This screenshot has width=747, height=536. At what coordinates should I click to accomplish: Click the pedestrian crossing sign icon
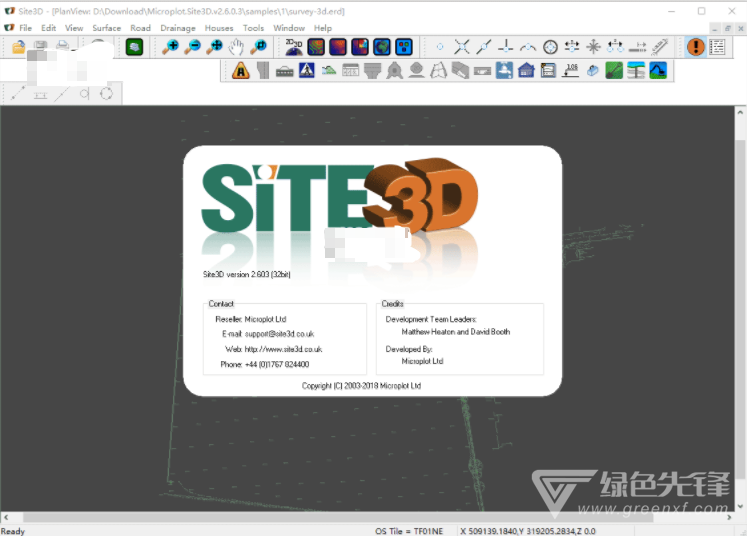[306, 71]
